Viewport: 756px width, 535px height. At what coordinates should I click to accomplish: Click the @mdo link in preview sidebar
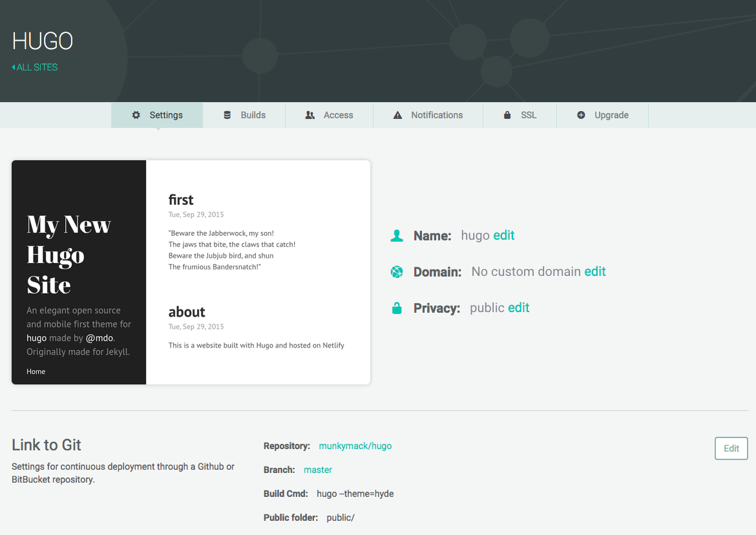(x=100, y=338)
